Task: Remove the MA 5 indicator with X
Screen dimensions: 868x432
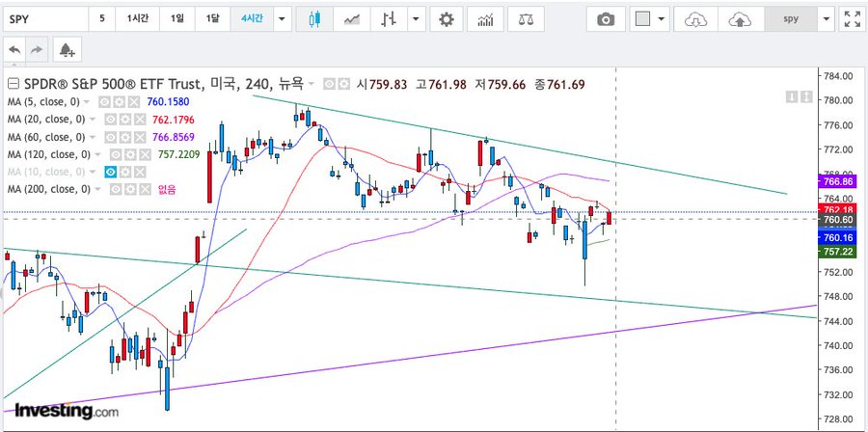Action: [133, 102]
